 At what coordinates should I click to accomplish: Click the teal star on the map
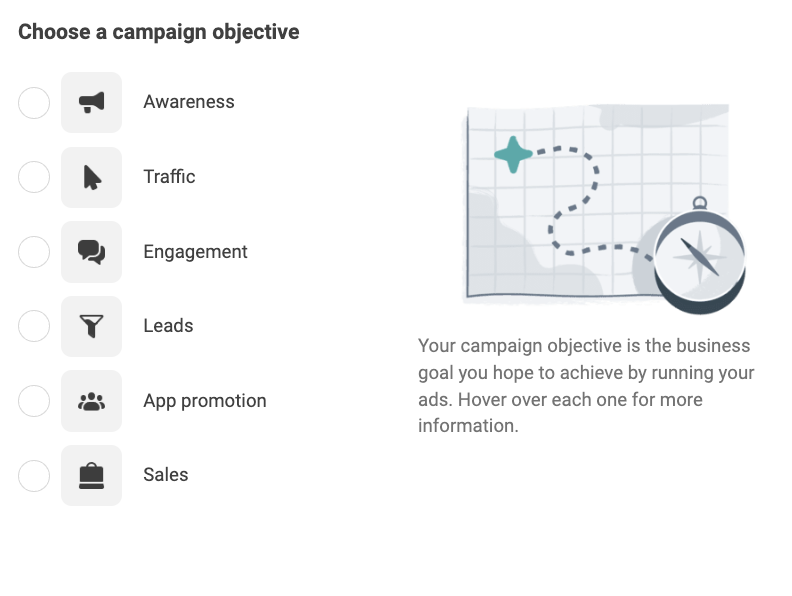pos(513,155)
